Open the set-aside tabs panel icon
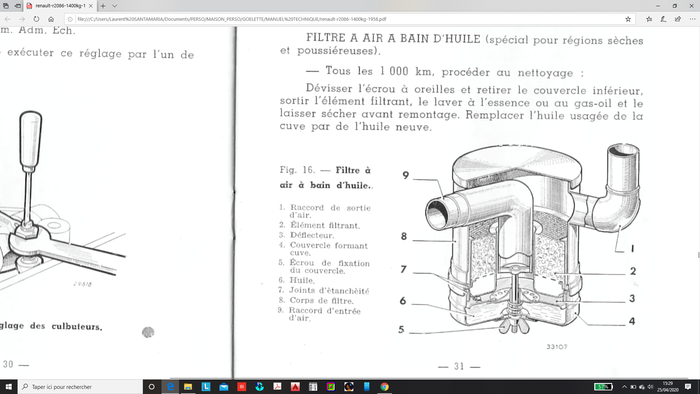 click(x=6, y=6)
